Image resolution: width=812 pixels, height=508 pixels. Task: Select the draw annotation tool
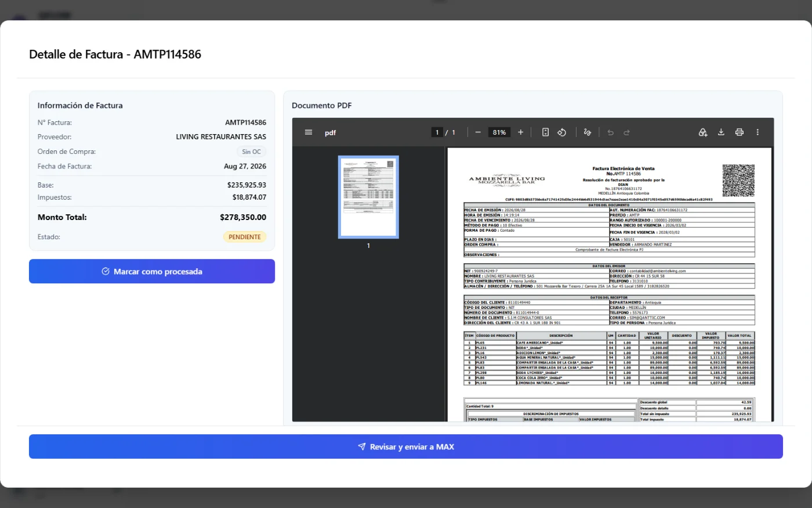click(x=587, y=132)
